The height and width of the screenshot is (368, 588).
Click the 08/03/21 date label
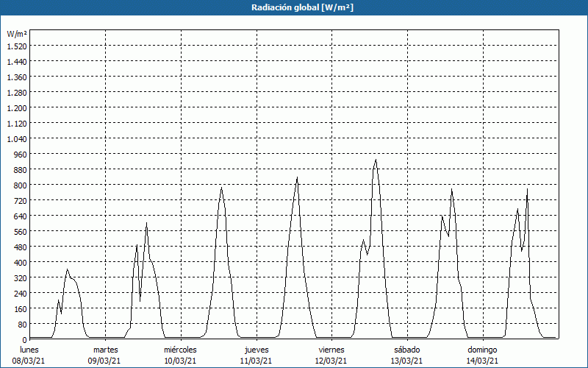(29, 361)
